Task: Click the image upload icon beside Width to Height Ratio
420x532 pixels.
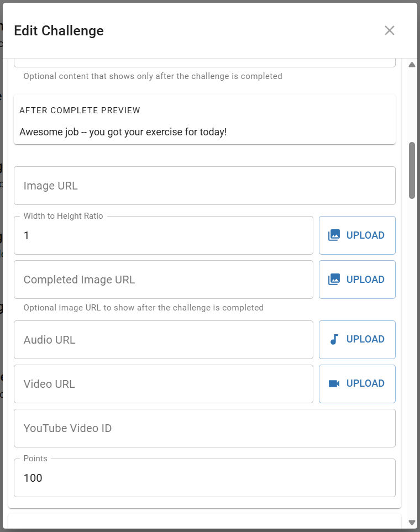Action: (334, 235)
